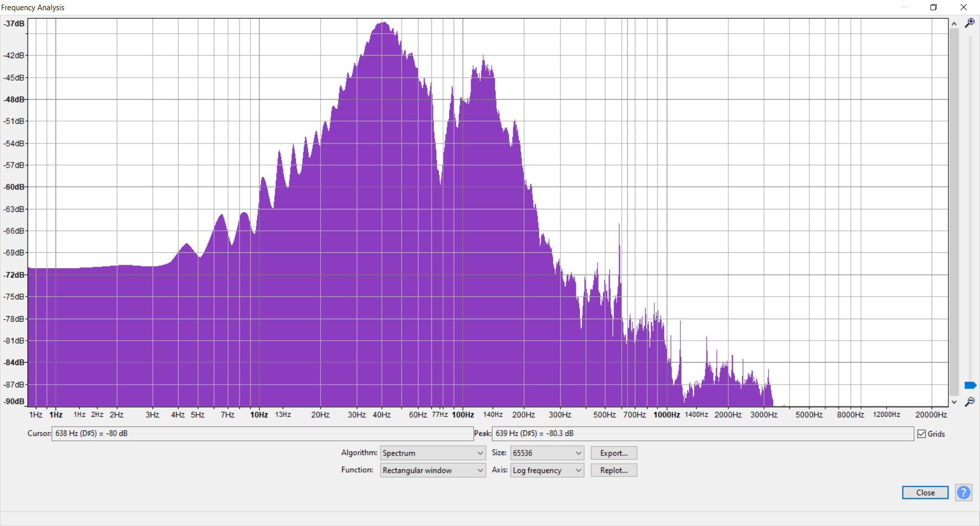
Task: Open the Function dropdown showing Rectangular window
Action: 433,470
